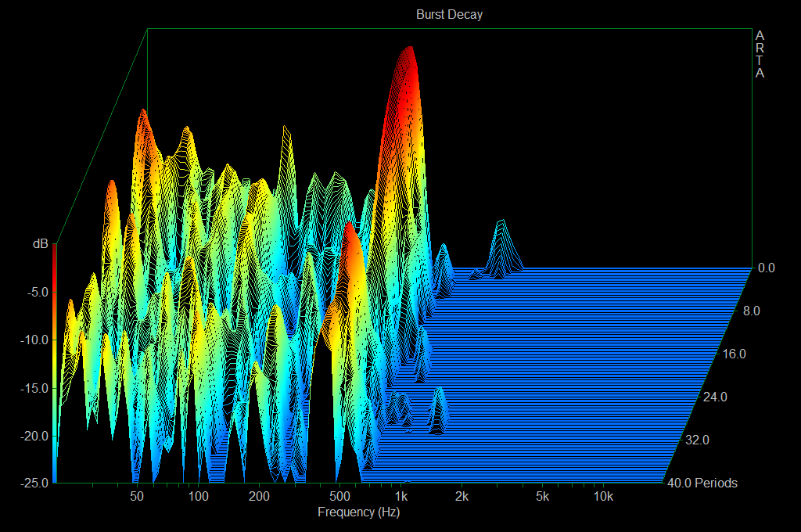Click the 24.0 periods axis value
This screenshot has height=532, width=801.
point(715,397)
